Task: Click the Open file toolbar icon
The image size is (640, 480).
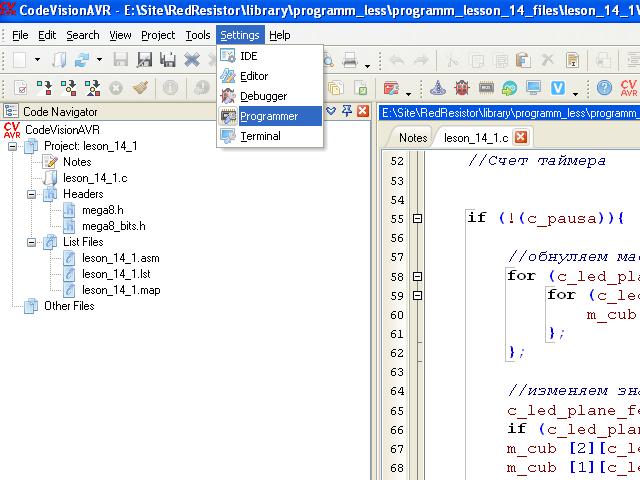Action: pos(59,60)
